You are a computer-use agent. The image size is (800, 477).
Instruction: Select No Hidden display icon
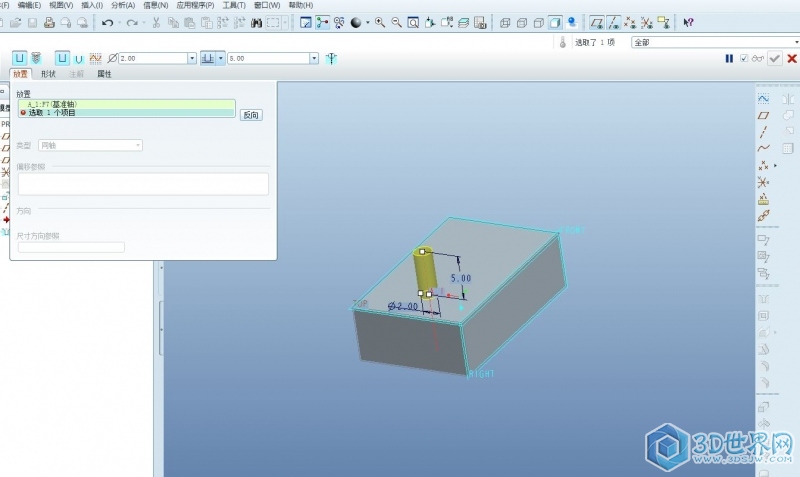(539, 22)
